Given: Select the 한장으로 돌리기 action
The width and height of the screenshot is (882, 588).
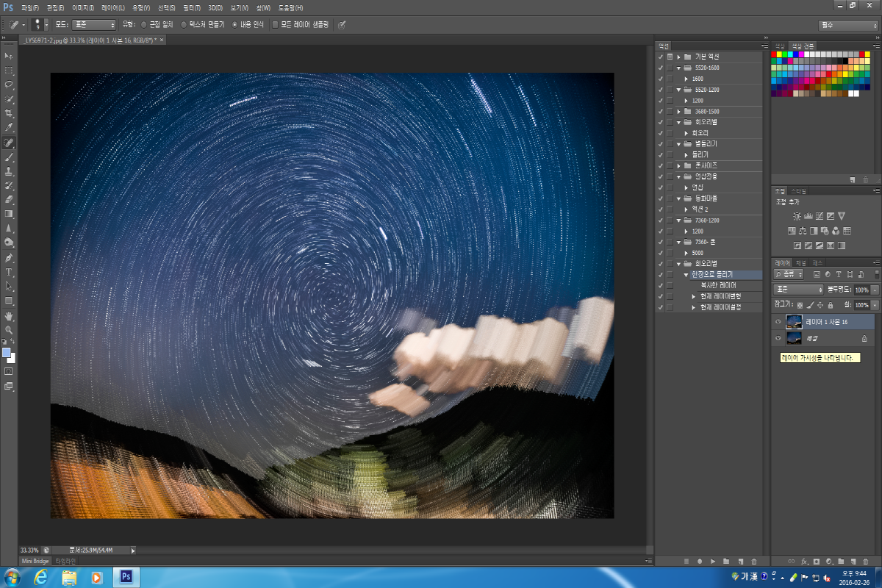Looking at the screenshot, I should (713, 274).
